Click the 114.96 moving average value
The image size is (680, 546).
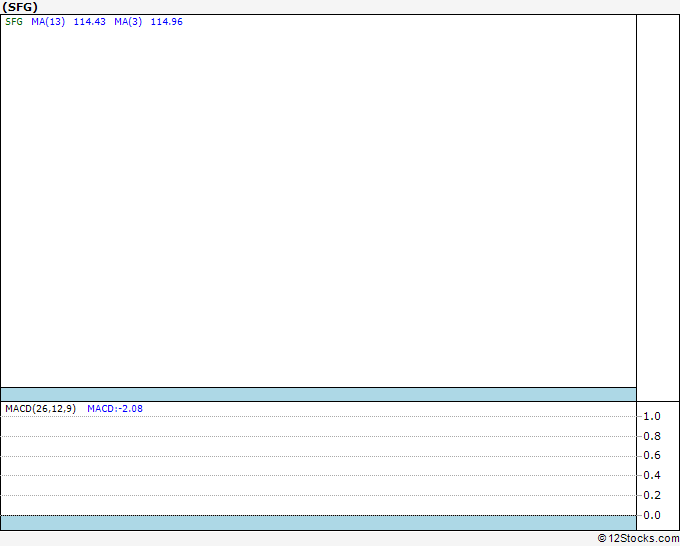pyautogui.click(x=167, y=22)
